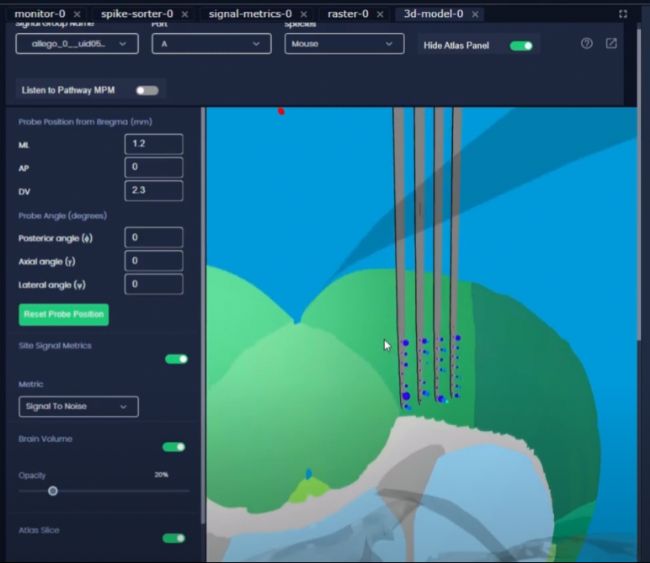
Task: Close the signal-metrics-0 tab
Action: 303,14
